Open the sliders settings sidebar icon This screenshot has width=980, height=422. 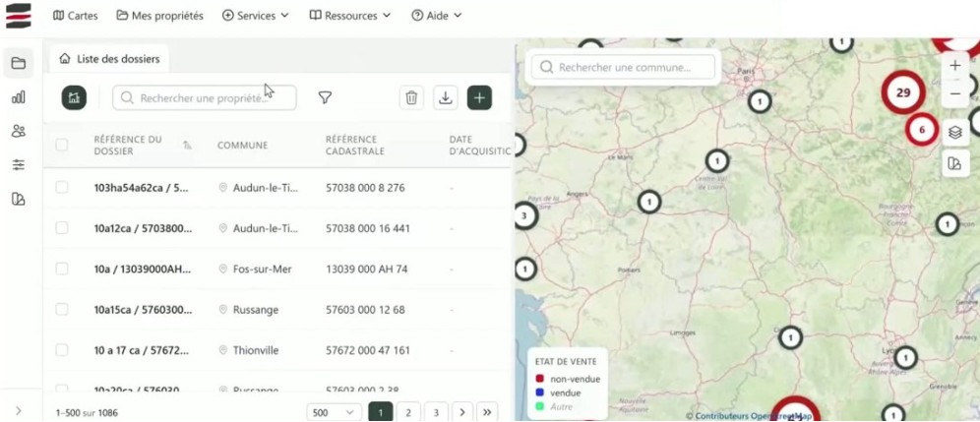point(18,165)
